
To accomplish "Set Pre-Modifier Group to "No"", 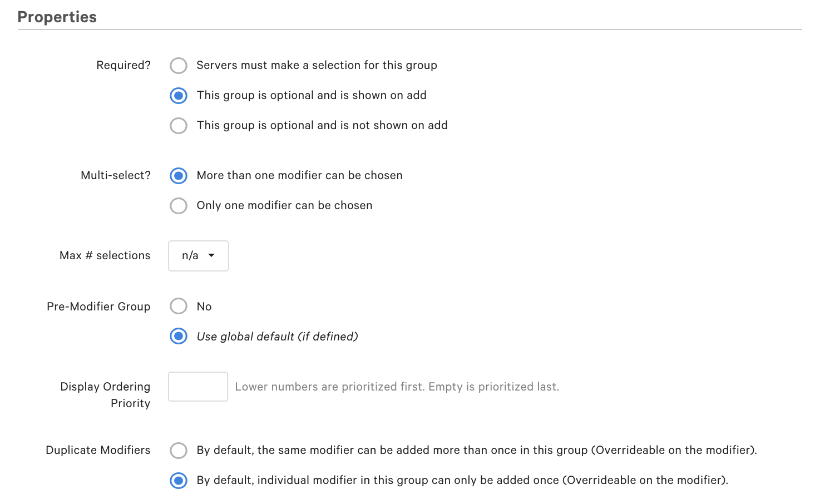I will coord(178,306).
